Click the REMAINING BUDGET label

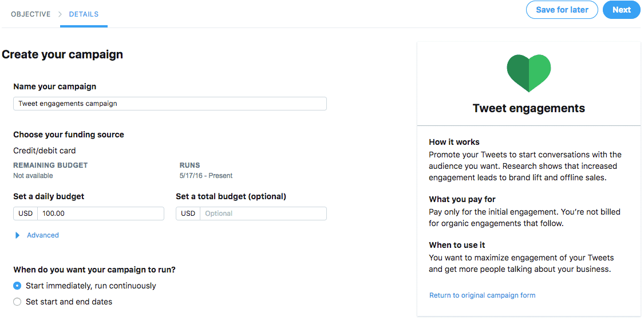coord(50,165)
